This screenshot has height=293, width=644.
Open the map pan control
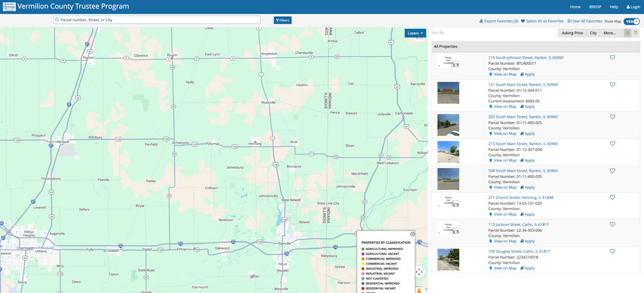[x=419, y=272]
